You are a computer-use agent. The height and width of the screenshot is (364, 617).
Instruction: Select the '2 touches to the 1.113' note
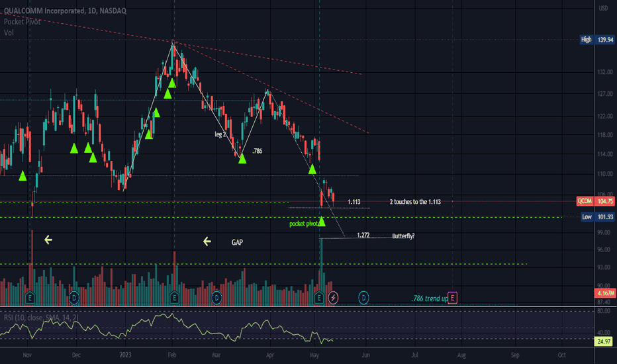click(415, 202)
